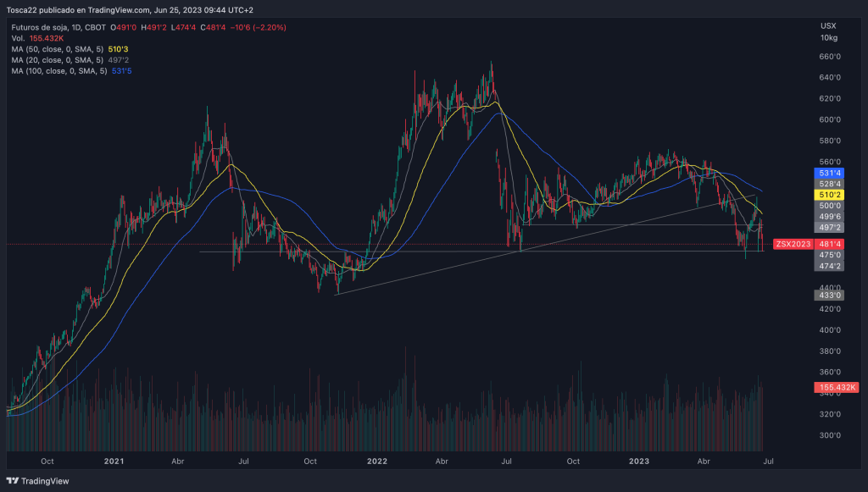Click the 2021 label on time axis
Viewport: 868px width, 492px height.
[x=114, y=462]
